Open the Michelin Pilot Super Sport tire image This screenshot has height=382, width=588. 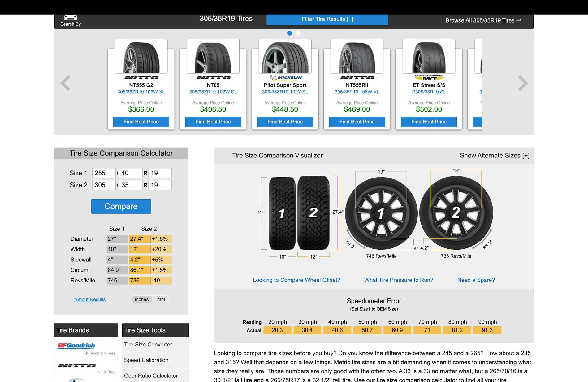click(x=285, y=56)
